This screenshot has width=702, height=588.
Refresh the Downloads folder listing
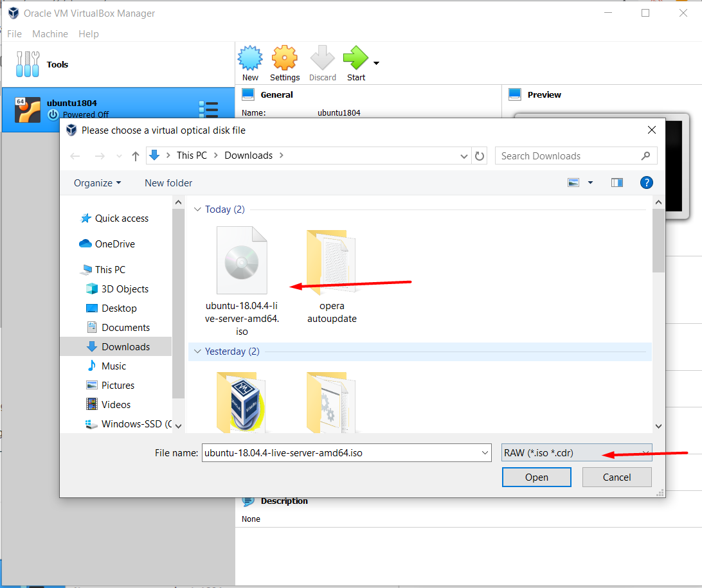coord(480,156)
